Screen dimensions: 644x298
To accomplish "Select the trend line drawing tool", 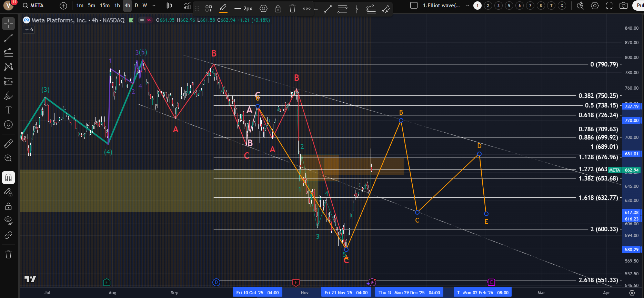I will (x=8, y=38).
